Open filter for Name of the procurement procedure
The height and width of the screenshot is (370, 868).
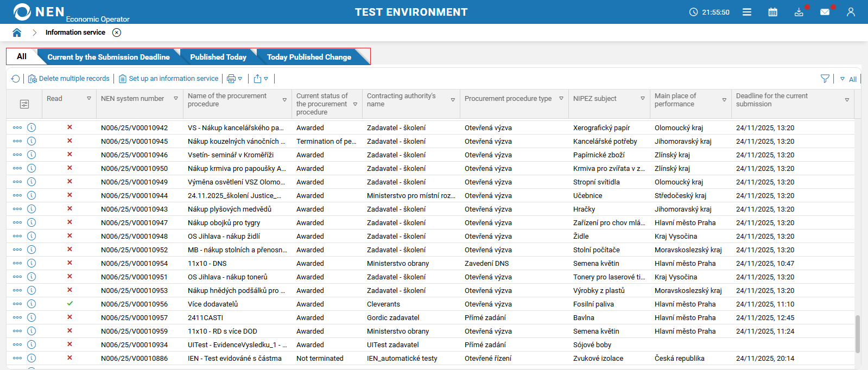[284, 100]
